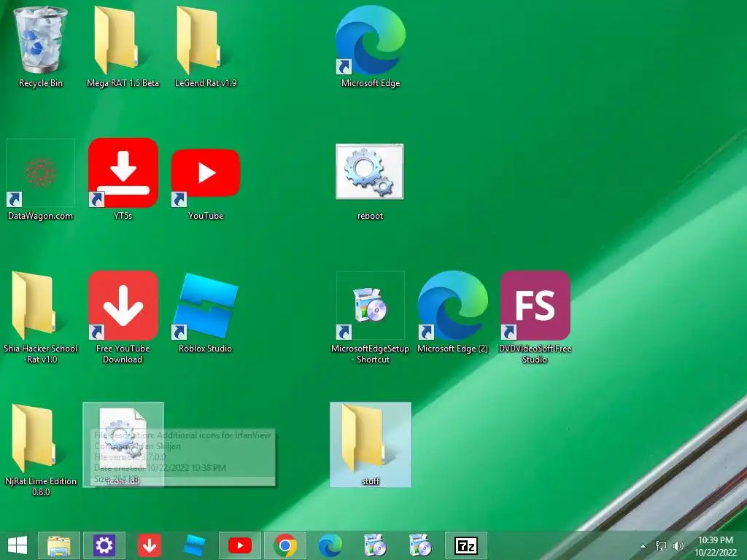
Task: Show hidden system tray icons
Action: tap(643, 546)
